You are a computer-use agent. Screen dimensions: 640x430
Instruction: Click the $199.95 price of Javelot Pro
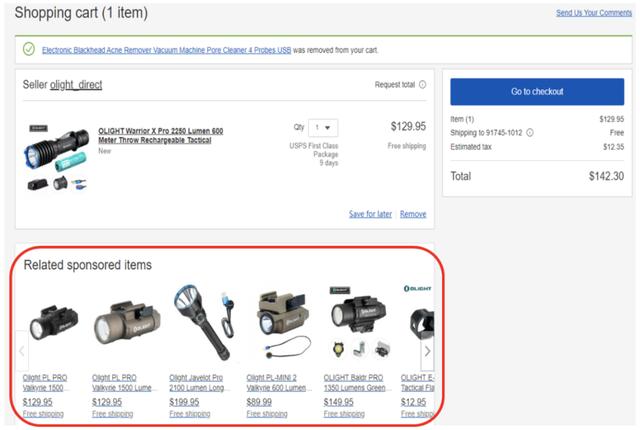[x=184, y=402]
